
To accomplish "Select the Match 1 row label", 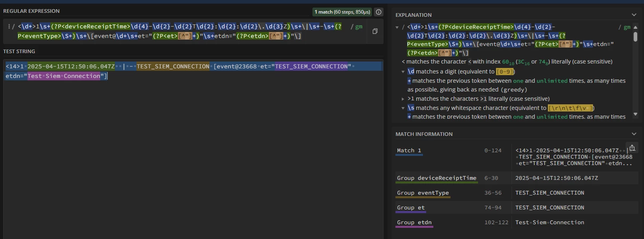I will tap(409, 151).
